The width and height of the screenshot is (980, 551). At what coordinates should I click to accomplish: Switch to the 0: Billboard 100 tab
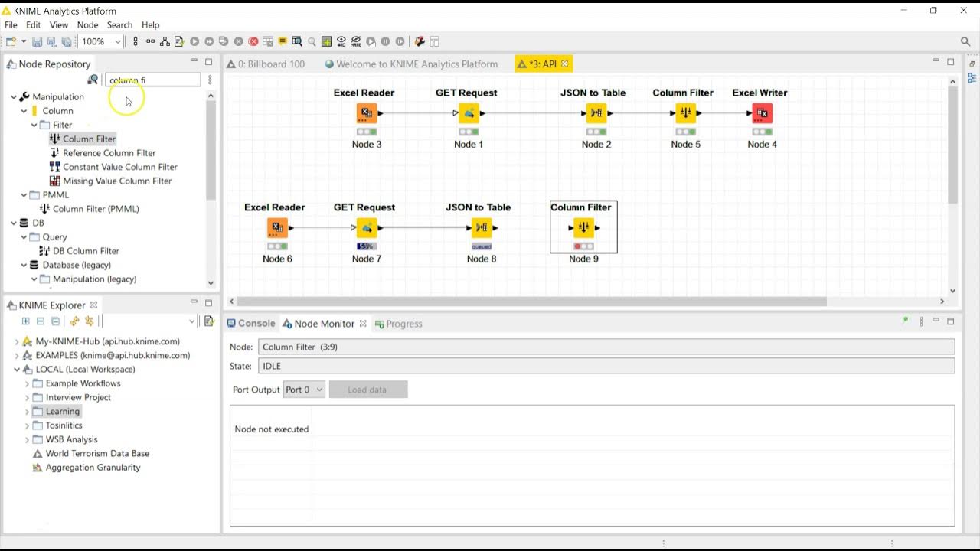point(266,64)
